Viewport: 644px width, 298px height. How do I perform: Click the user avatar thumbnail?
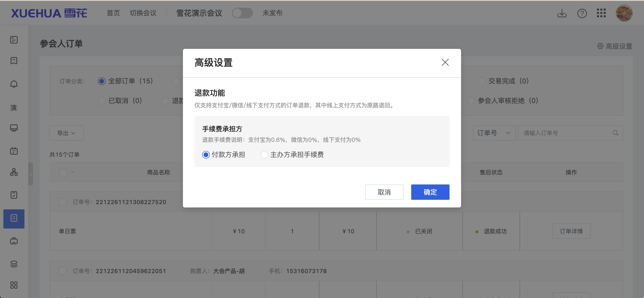[624, 13]
